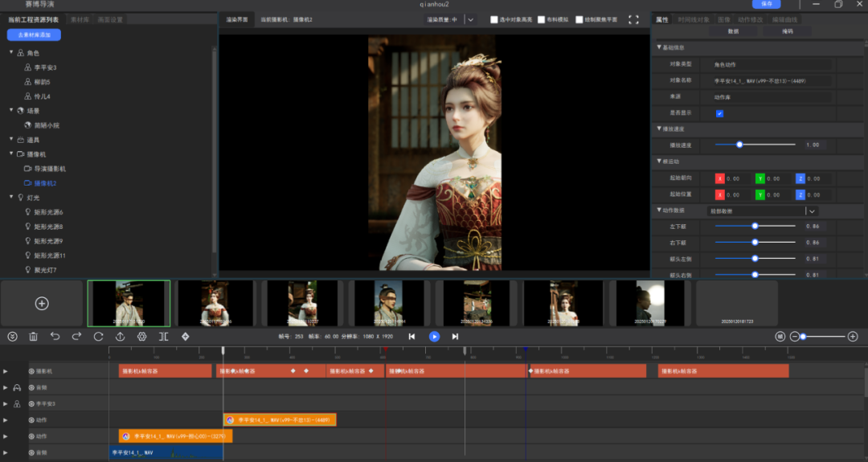Viewport: 868px width, 462px height.
Task: Adjust the 播放速度 slider handle
Action: pyautogui.click(x=739, y=145)
